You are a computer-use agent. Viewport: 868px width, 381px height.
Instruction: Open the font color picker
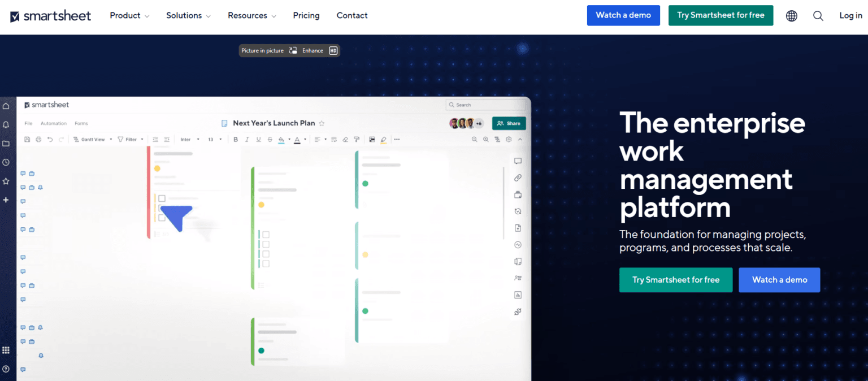tap(298, 139)
